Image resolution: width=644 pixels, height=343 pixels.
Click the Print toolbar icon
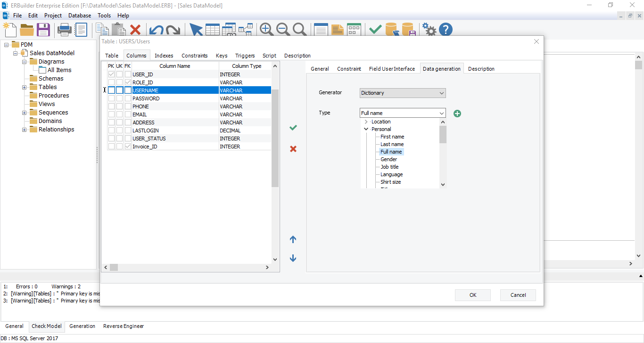(x=64, y=29)
